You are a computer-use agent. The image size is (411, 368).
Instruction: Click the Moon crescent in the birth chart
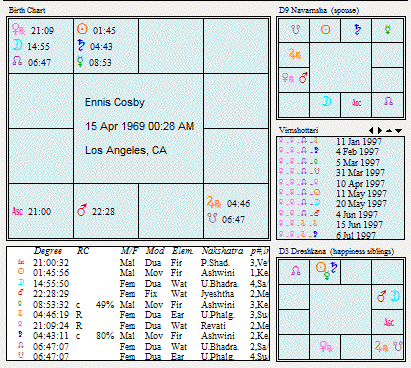(x=17, y=45)
